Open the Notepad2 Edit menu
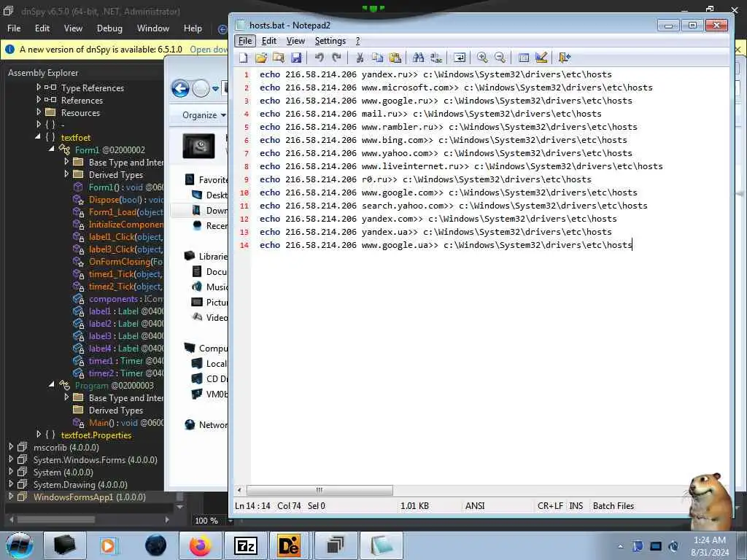 click(268, 41)
